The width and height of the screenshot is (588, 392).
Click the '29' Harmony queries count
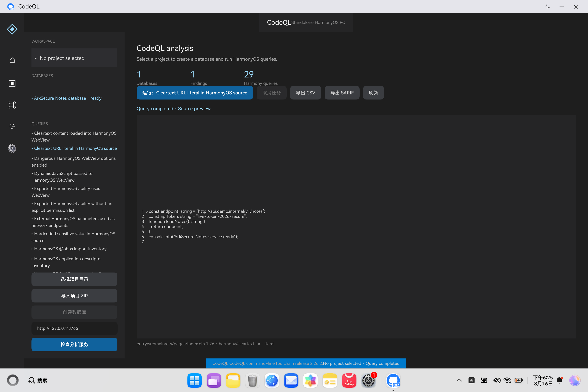click(x=249, y=74)
